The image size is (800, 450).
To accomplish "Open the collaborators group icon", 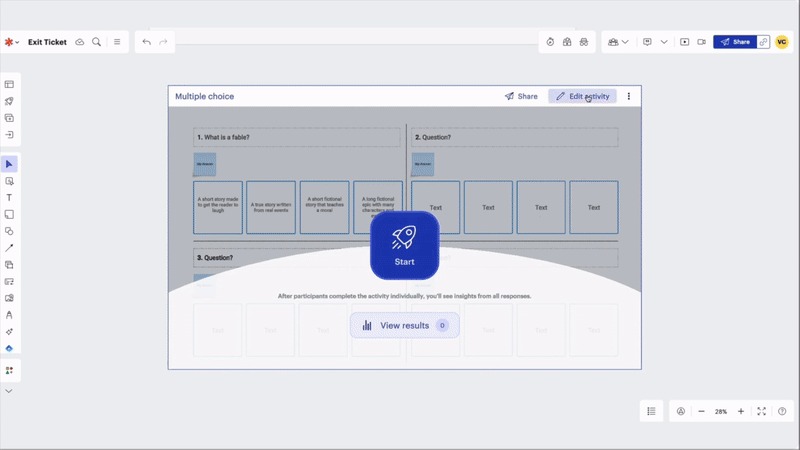I will click(613, 42).
